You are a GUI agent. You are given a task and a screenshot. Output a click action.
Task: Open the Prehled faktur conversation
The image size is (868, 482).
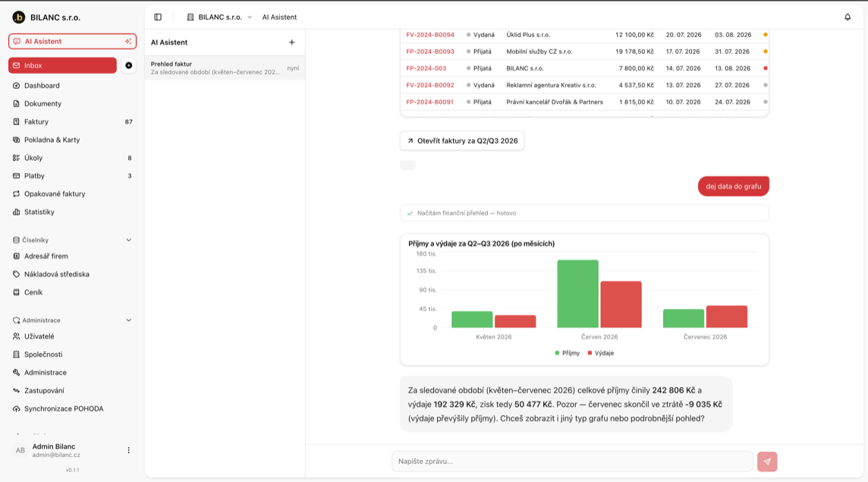(225, 68)
